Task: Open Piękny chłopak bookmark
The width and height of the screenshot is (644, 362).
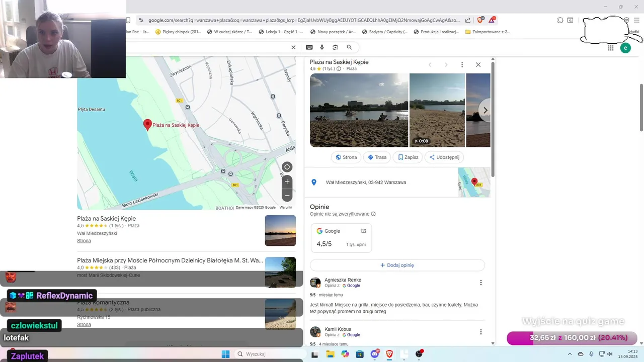Action: [x=178, y=32]
